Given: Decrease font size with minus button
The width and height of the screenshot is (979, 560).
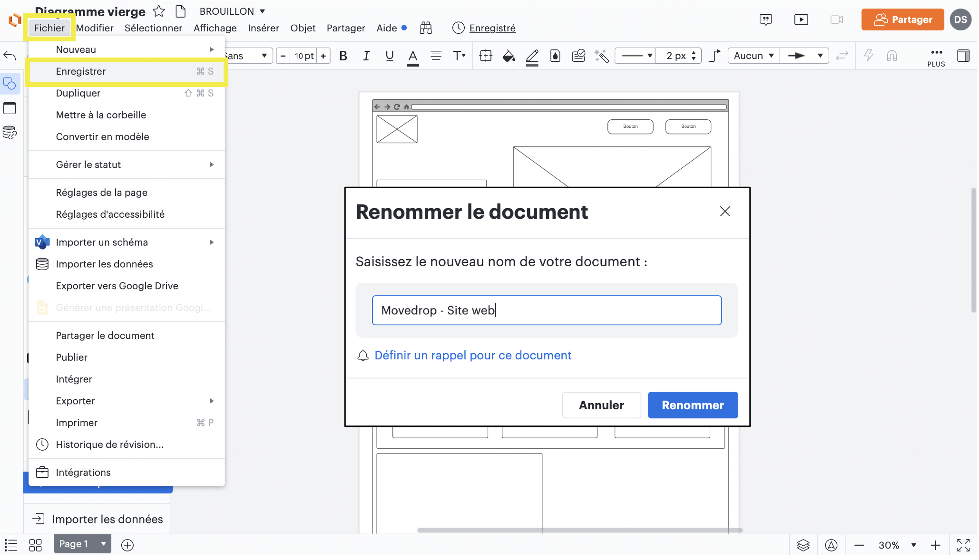Looking at the screenshot, I should 283,56.
